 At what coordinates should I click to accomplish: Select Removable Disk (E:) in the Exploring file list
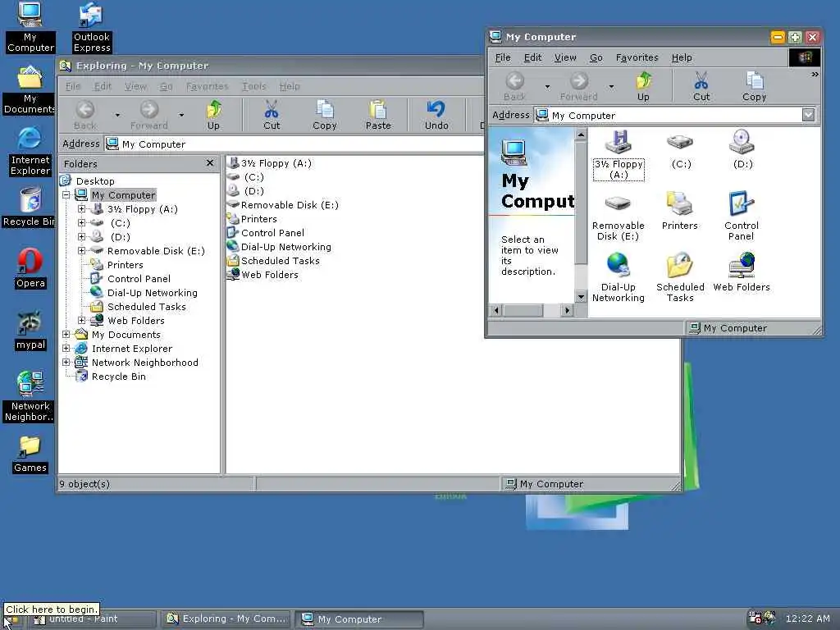point(282,204)
